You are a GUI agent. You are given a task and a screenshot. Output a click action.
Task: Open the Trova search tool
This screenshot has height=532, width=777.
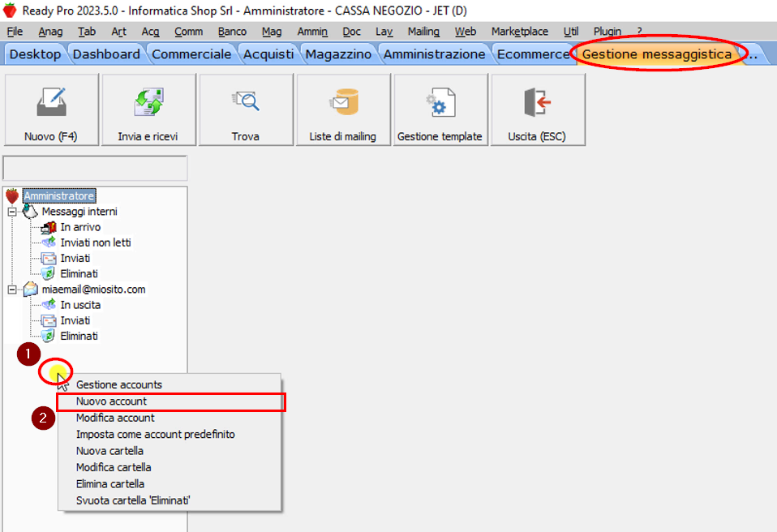pos(245,109)
